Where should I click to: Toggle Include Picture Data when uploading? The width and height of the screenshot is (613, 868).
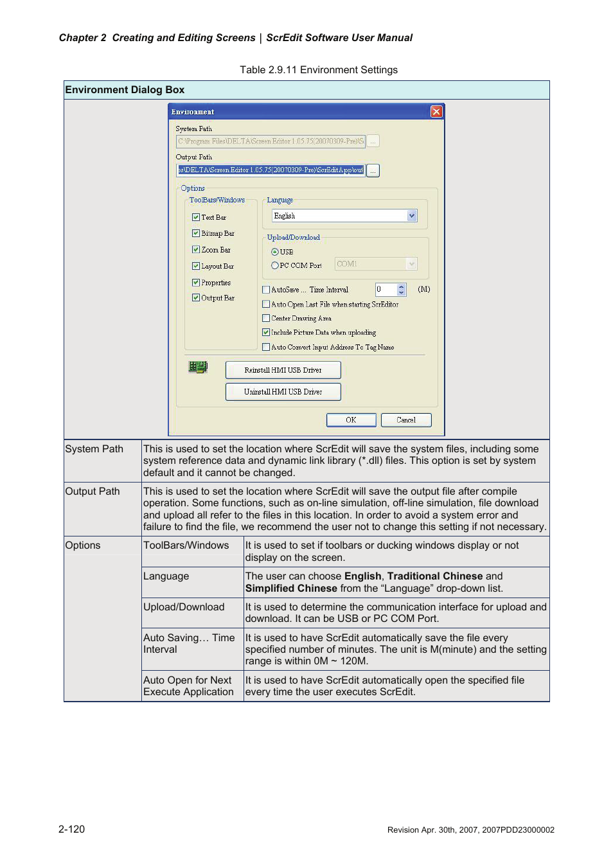click(x=266, y=332)
